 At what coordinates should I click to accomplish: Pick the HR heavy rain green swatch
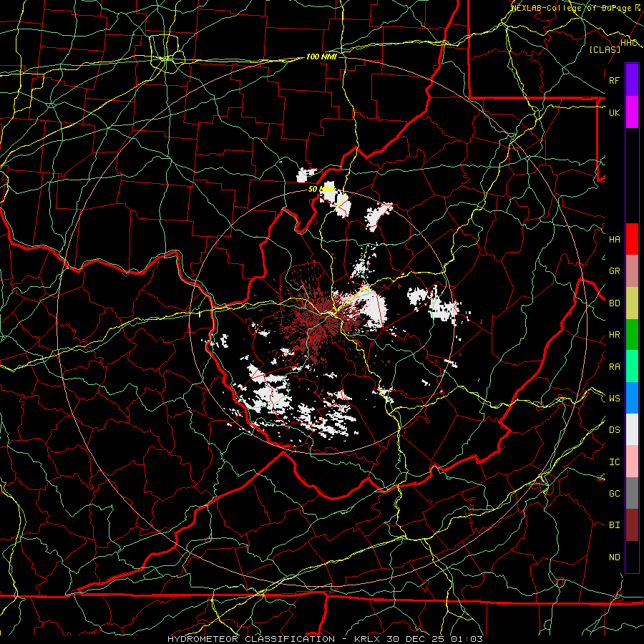632,334
